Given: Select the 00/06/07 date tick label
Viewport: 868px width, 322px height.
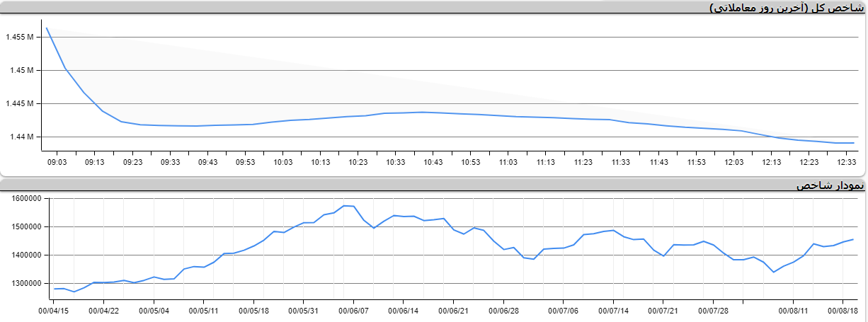Looking at the screenshot, I should point(353,310).
